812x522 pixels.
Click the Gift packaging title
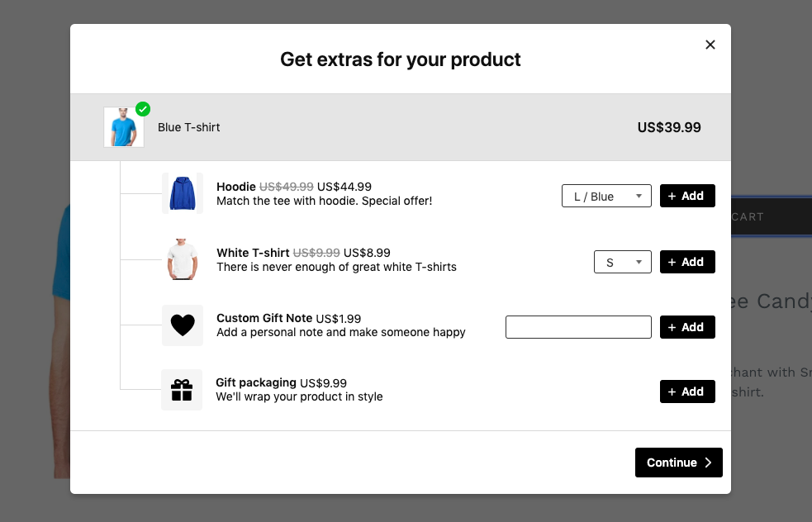pyautogui.click(x=256, y=383)
